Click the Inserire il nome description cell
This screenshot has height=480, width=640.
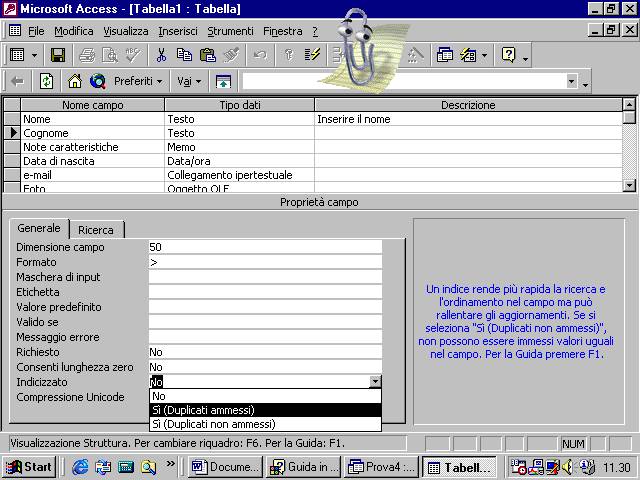469,119
